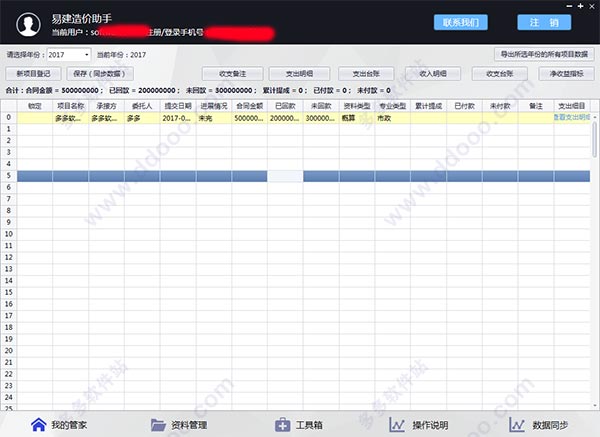
Task: Open 我的管家 home icon
Action: (39, 425)
